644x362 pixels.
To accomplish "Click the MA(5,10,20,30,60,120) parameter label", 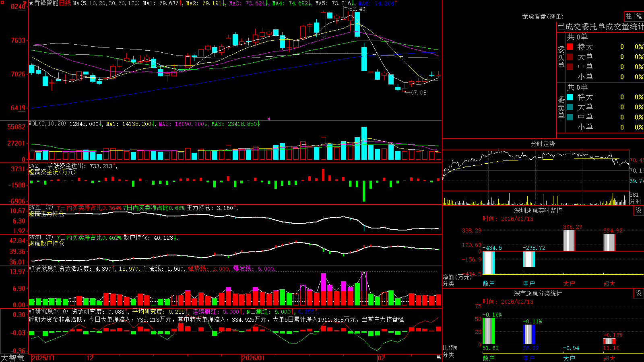I will (x=106, y=3).
